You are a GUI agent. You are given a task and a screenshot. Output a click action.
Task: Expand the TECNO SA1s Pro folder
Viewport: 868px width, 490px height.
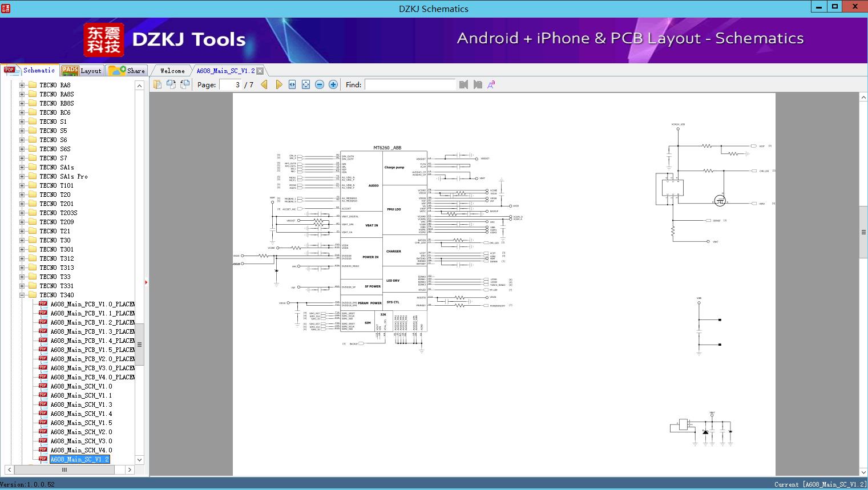coord(22,176)
